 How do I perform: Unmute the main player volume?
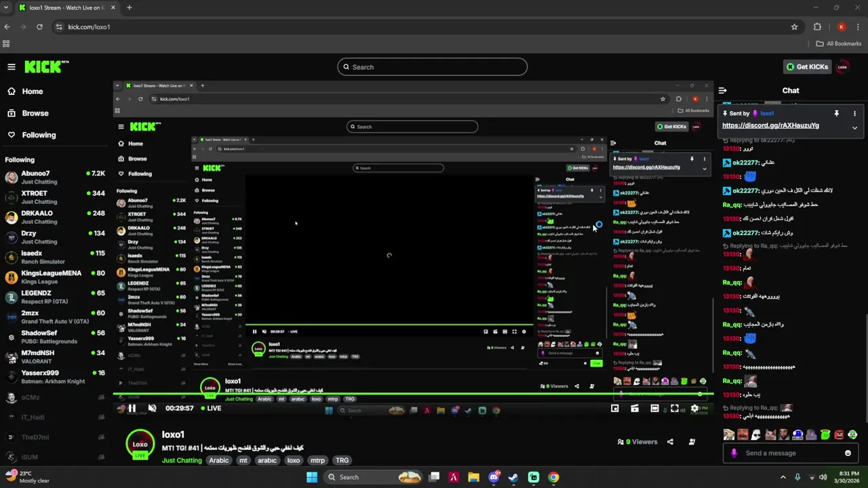click(x=152, y=408)
